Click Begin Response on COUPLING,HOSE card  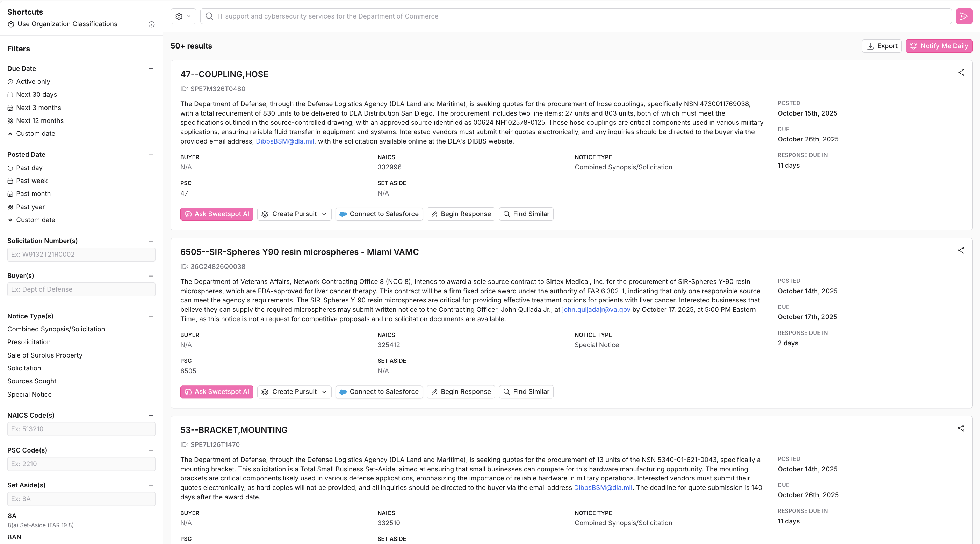coord(460,214)
